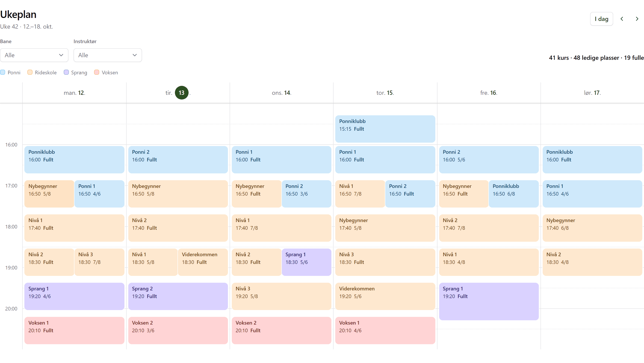
Task: Click the Rideskole legend swatch
Action: click(x=30, y=72)
